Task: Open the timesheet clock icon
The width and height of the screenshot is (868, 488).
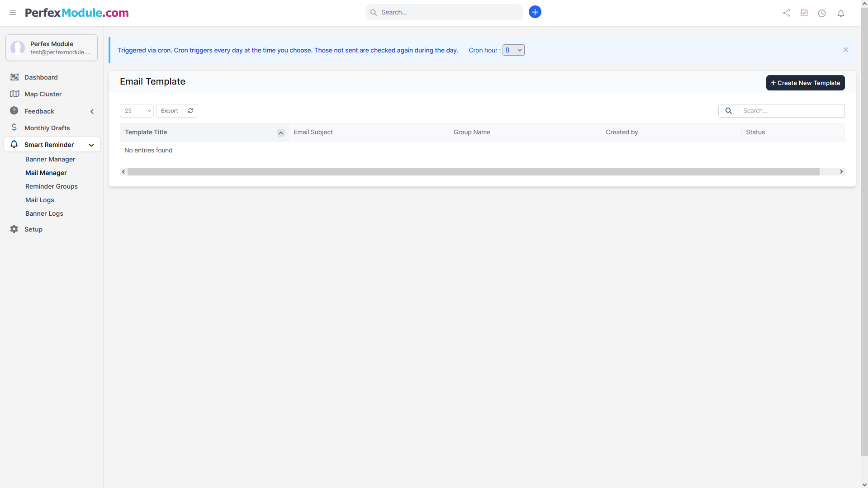Action: coord(822,13)
